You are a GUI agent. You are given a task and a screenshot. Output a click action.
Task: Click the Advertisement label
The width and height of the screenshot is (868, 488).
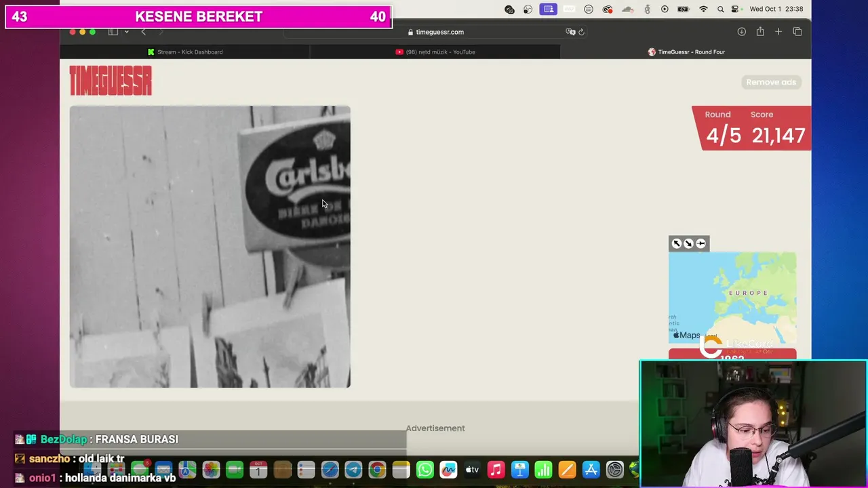435,428
